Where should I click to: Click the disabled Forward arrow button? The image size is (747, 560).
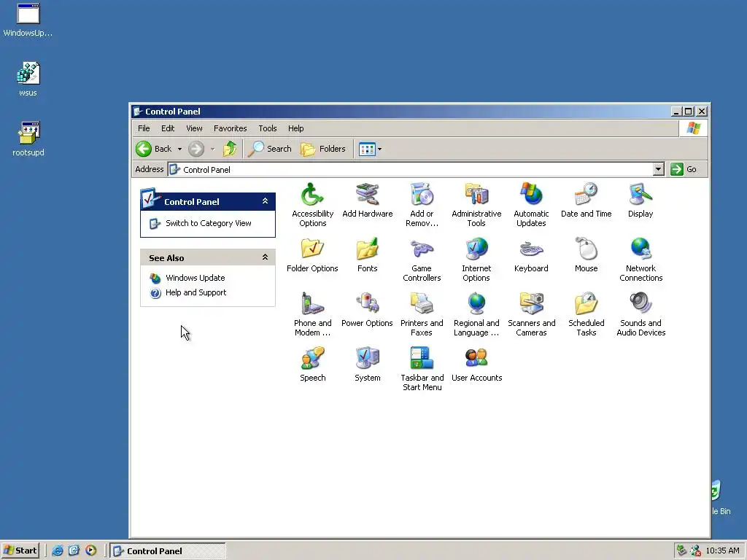pos(196,149)
